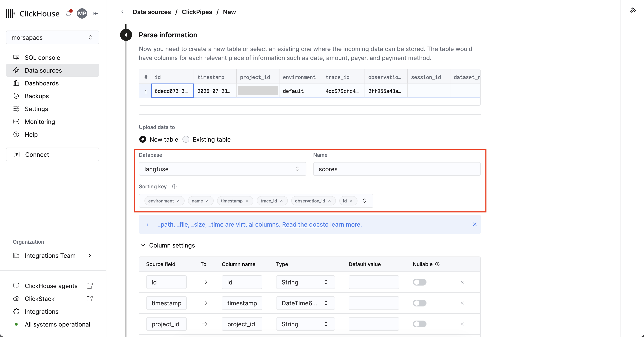Remove id tag from the sorting key

pos(351,201)
